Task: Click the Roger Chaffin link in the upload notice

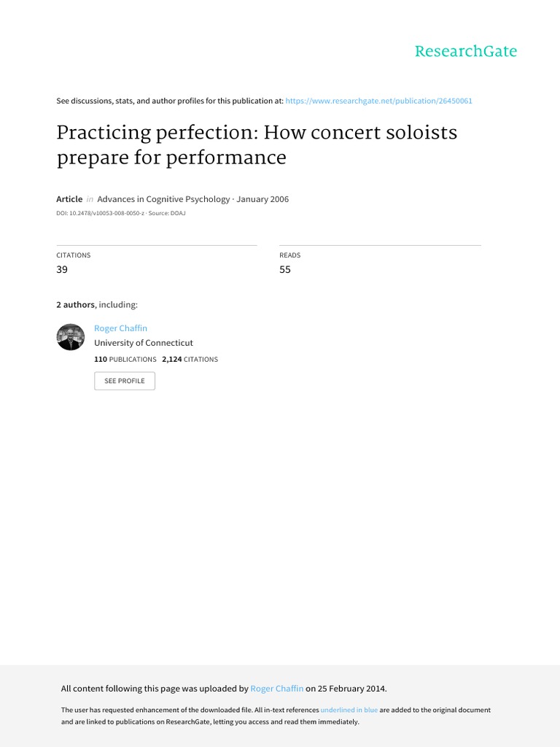Action: click(x=276, y=688)
